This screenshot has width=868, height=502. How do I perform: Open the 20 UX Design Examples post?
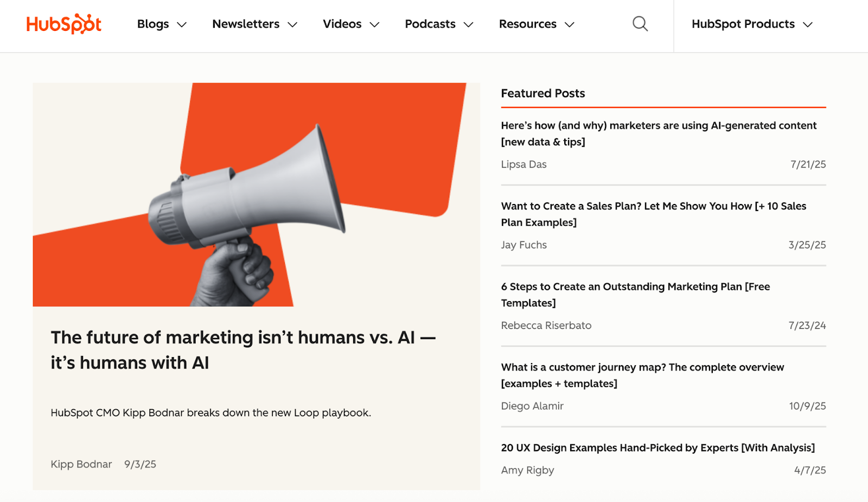[658, 448]
